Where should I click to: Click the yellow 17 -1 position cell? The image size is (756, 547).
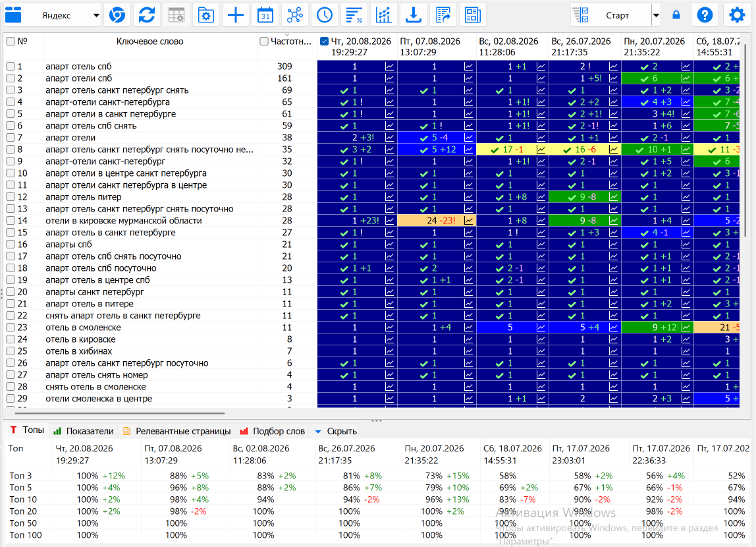point(512,150)
